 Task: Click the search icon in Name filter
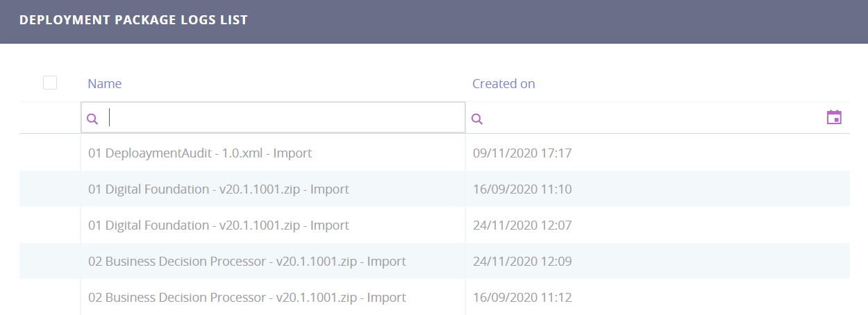tap(92, 119)
